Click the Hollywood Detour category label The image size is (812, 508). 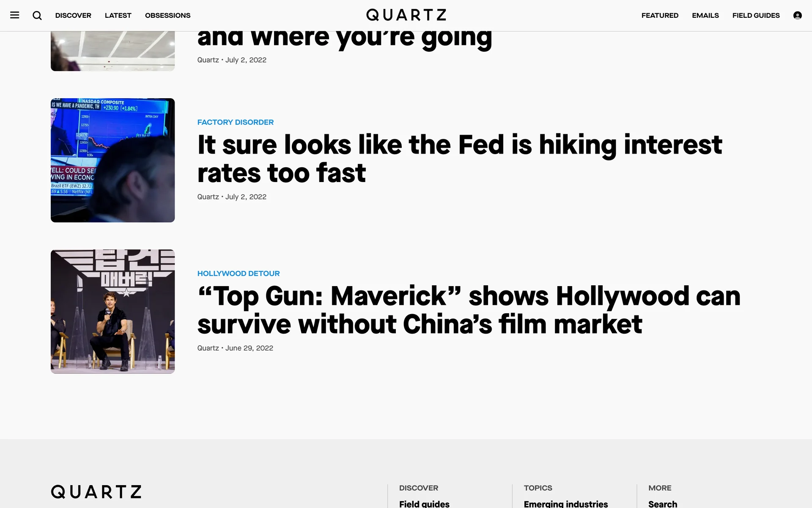pyautogui.click(x=238, y=273)
